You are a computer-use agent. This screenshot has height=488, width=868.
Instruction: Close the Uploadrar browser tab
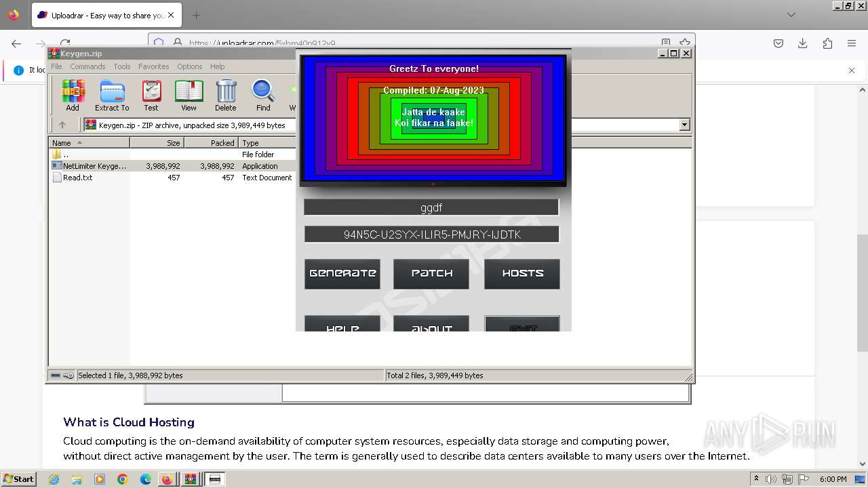(x=171, y=15)
